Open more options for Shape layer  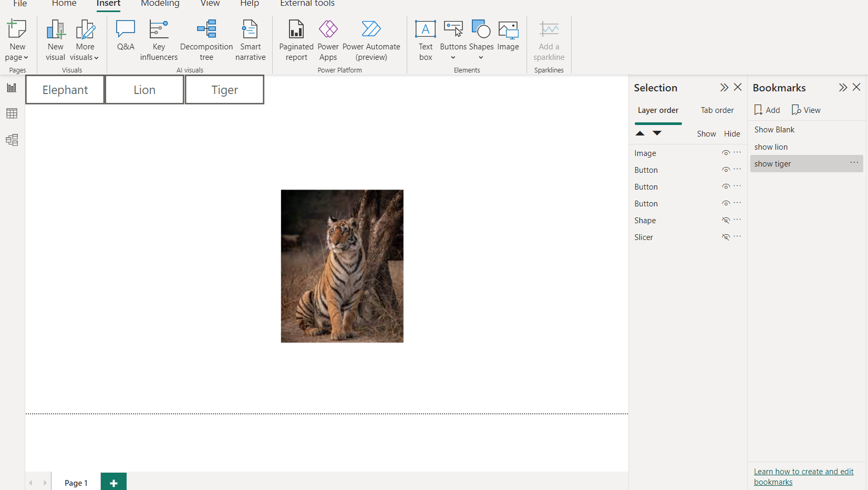(738, 220)
